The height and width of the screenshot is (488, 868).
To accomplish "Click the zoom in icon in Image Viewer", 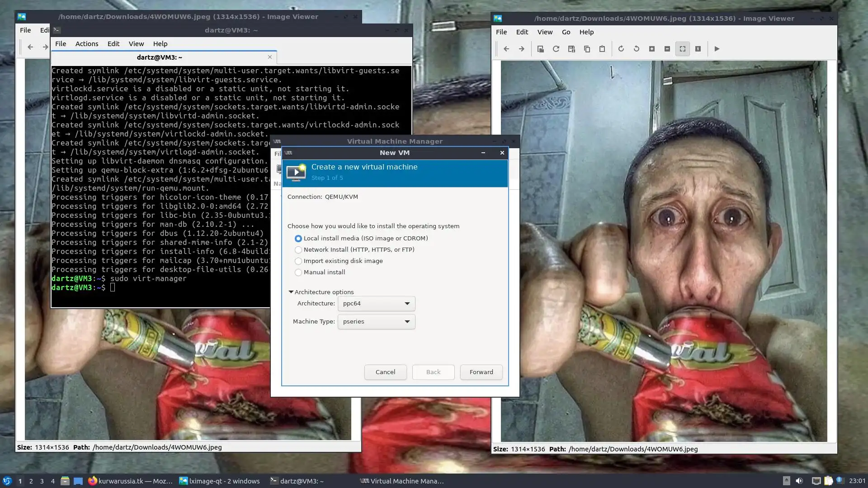I will coord(651,49).
